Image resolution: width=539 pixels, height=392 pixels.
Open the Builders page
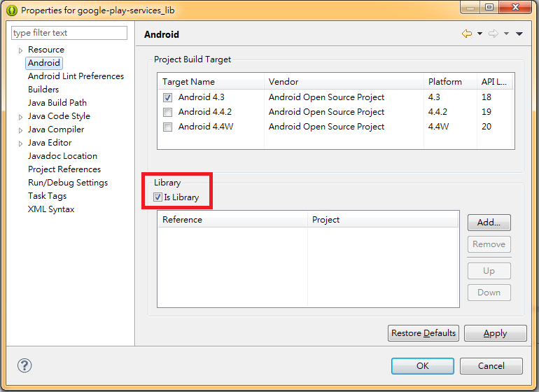click(x=43, y=90)
